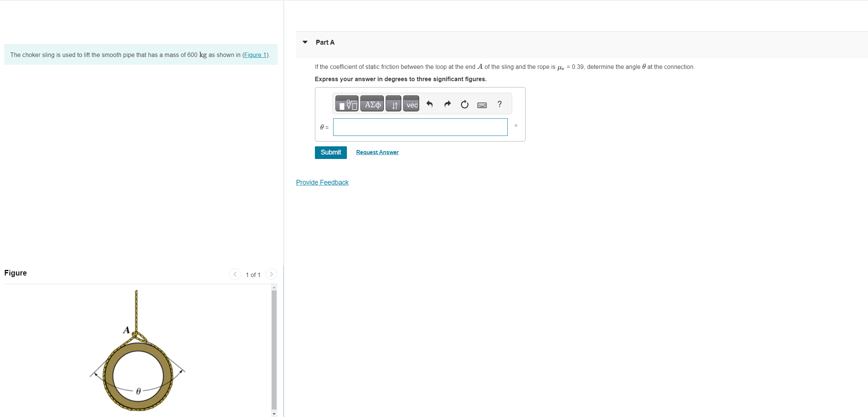Click the subscript/superscript arrows tool
This screenshot has height=417, width=868.
(393, 104)
